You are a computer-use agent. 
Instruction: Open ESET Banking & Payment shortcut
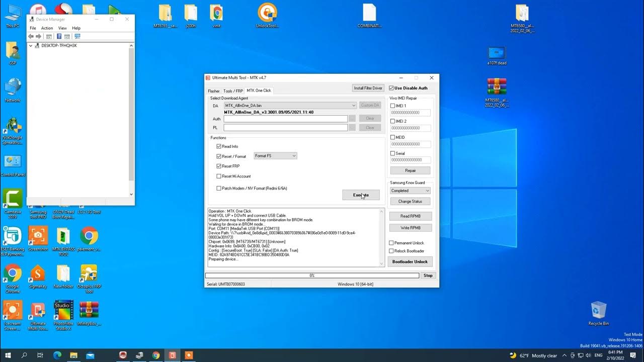pyautogui.click(x=13, y=242)
